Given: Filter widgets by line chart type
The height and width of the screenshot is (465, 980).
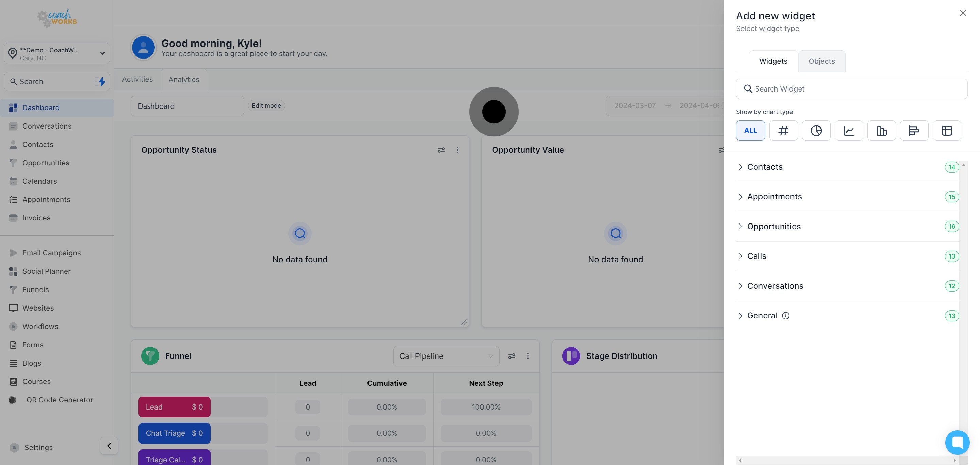Looking at the screenshot, I should tap(848, 130).
